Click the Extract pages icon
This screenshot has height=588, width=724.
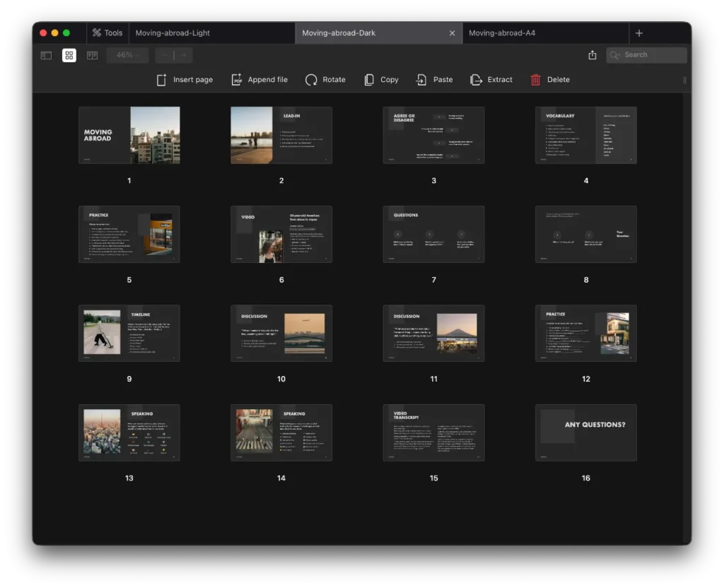point(477,80)
